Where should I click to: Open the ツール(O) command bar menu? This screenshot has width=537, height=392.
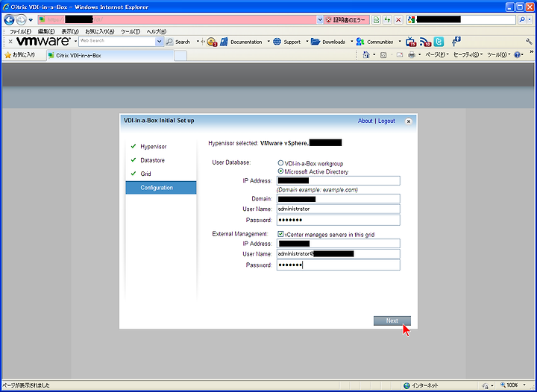[499, 54]
